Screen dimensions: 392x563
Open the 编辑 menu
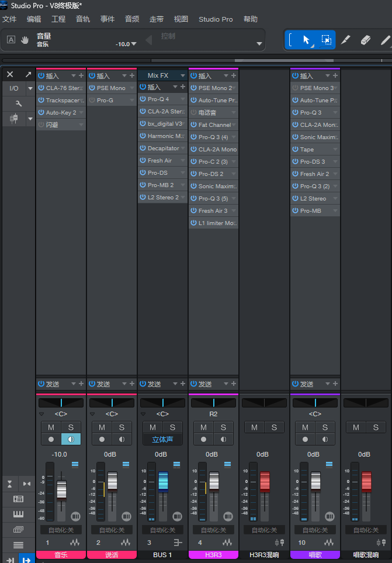34,19
